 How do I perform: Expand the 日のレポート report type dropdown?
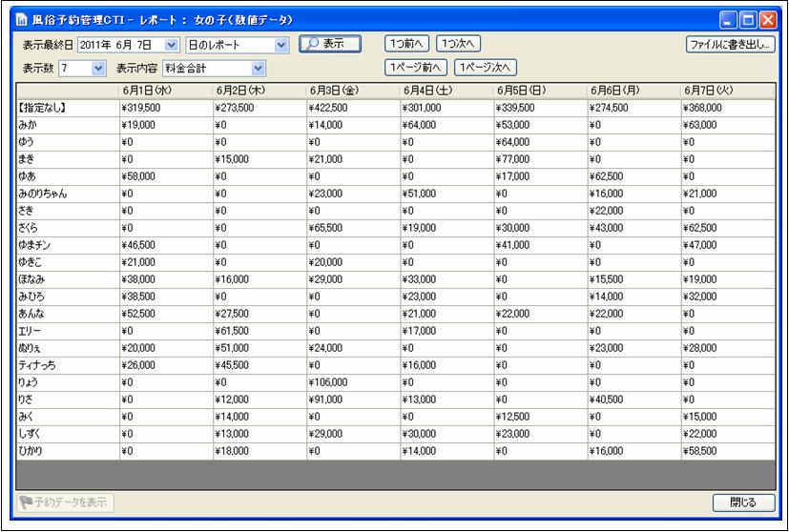280,45
